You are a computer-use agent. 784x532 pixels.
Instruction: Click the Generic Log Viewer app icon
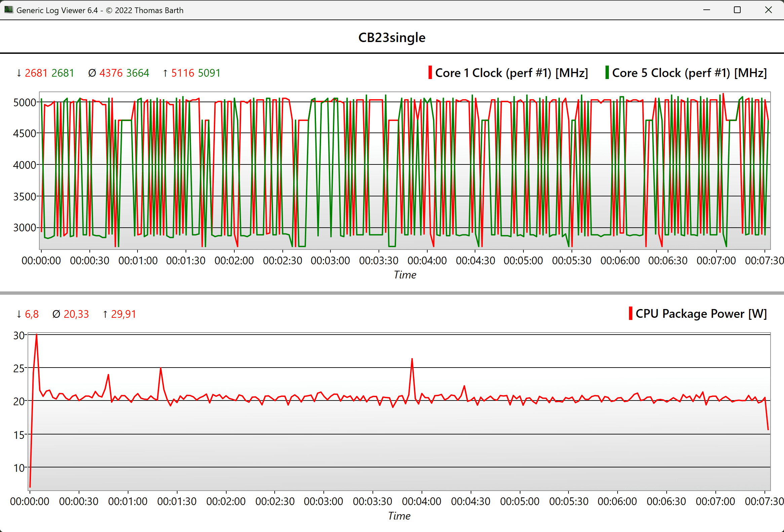point(8,10)
